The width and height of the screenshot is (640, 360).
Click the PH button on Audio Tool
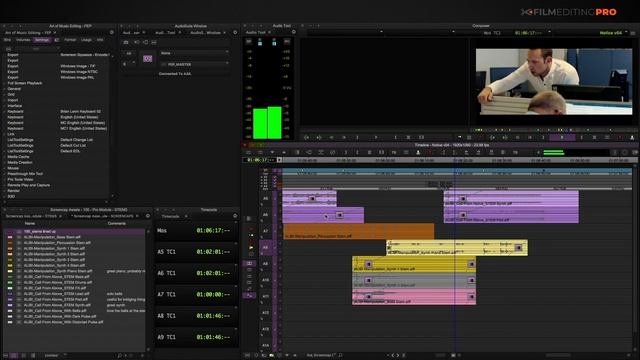pos(287,41)
